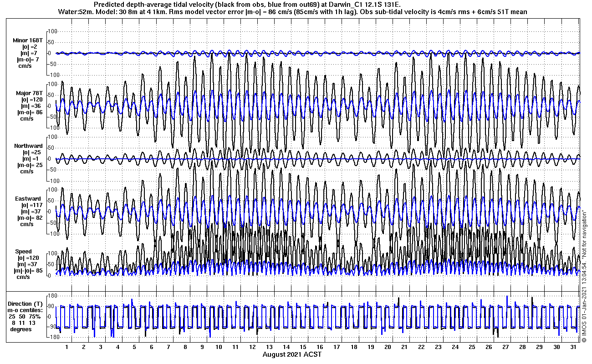
Task: Click the '|m-o|= 25' value in Northward panel
Action: pos(31,165)
